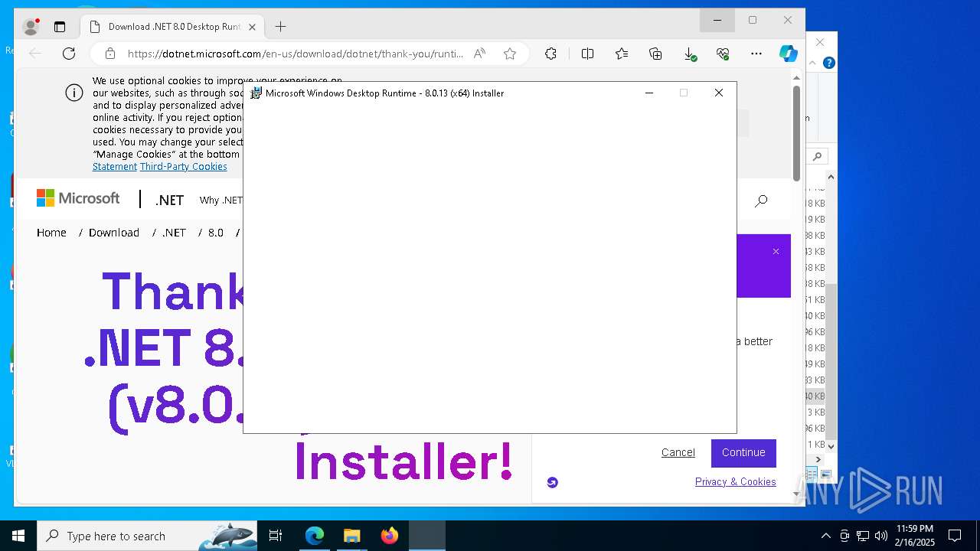Open the Third-Party Cookies link
The image size is (980, 551).
(x=184, y=167)
